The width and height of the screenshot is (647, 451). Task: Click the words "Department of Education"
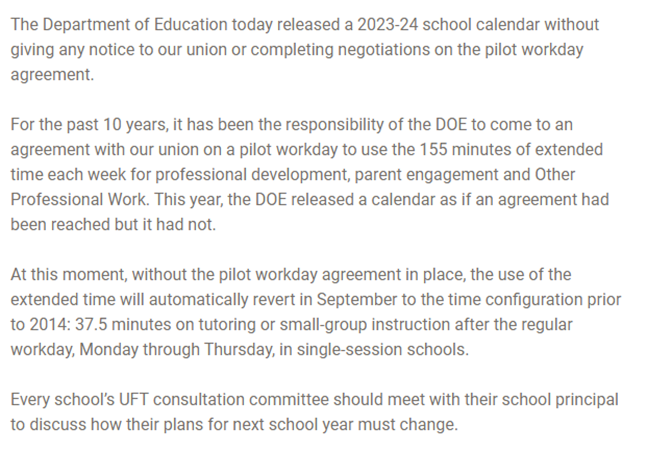click(x=124, y=26)
